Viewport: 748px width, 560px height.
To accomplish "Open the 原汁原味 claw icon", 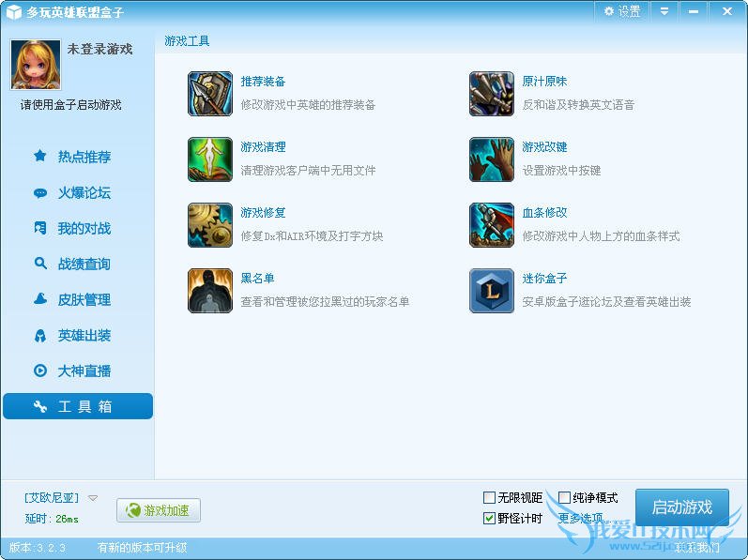I will [492, 94].
